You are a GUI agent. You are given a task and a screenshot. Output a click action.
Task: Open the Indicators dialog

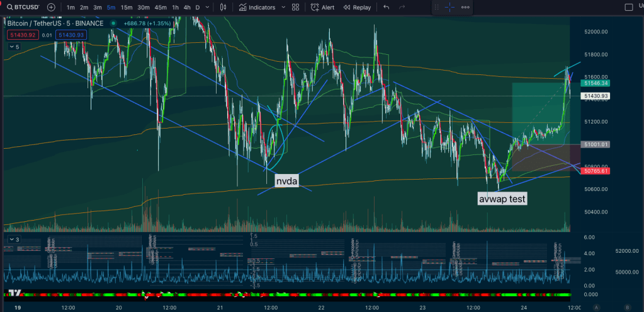pyautogui.click(x=257, y=8)
